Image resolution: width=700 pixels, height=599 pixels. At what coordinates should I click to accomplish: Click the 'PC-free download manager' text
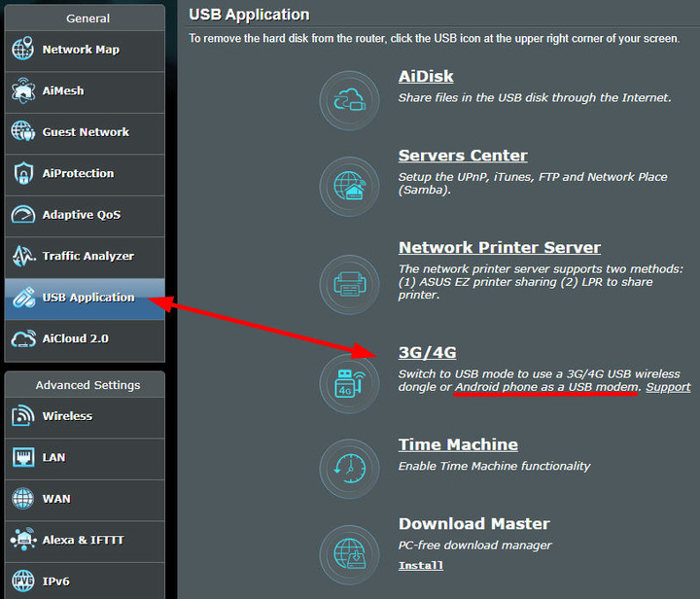[x=475, y=545]
